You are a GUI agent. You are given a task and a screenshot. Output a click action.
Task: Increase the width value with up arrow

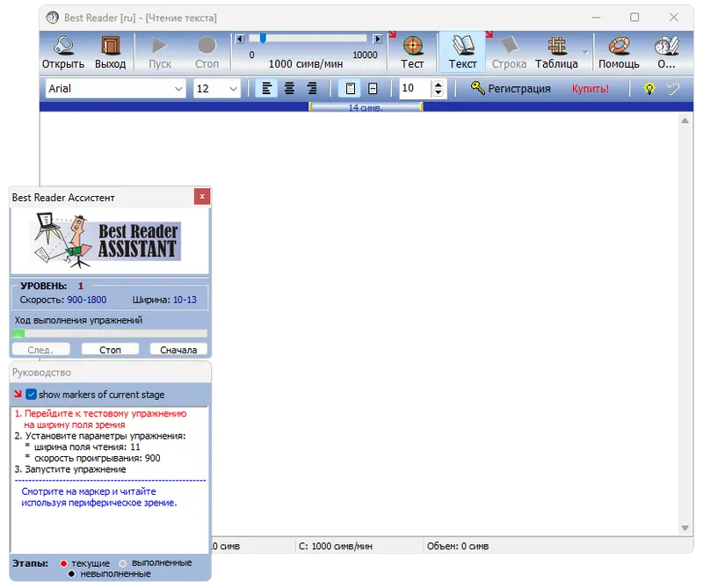click(x=438, y=84)
